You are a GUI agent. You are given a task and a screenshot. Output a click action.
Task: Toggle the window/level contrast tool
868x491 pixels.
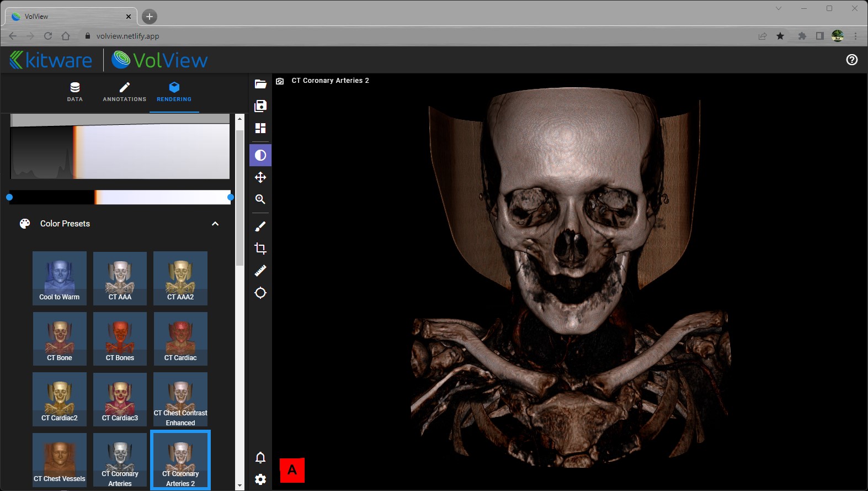pos(260,155)
